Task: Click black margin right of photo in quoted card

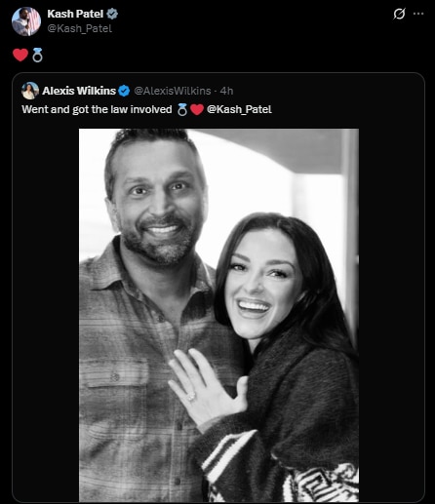Action: 391,315
